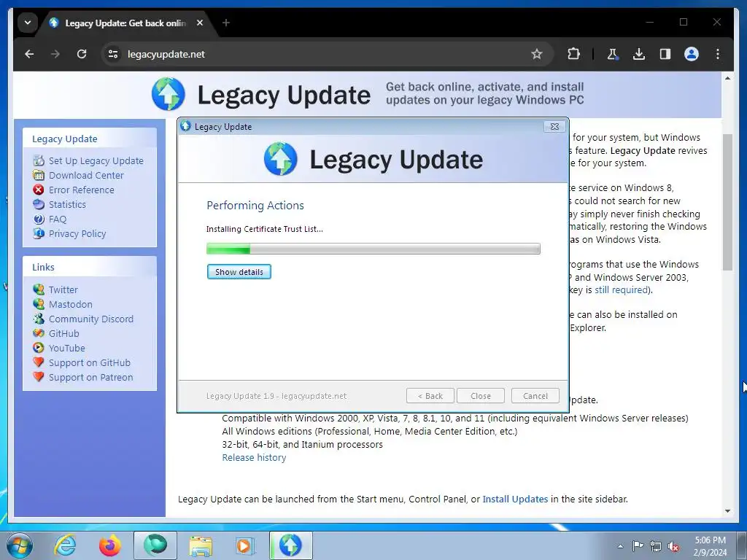This screenshot has width=747, height=560.
Task: Click the Mastodon link icon
Action: [x=39, y=304]
